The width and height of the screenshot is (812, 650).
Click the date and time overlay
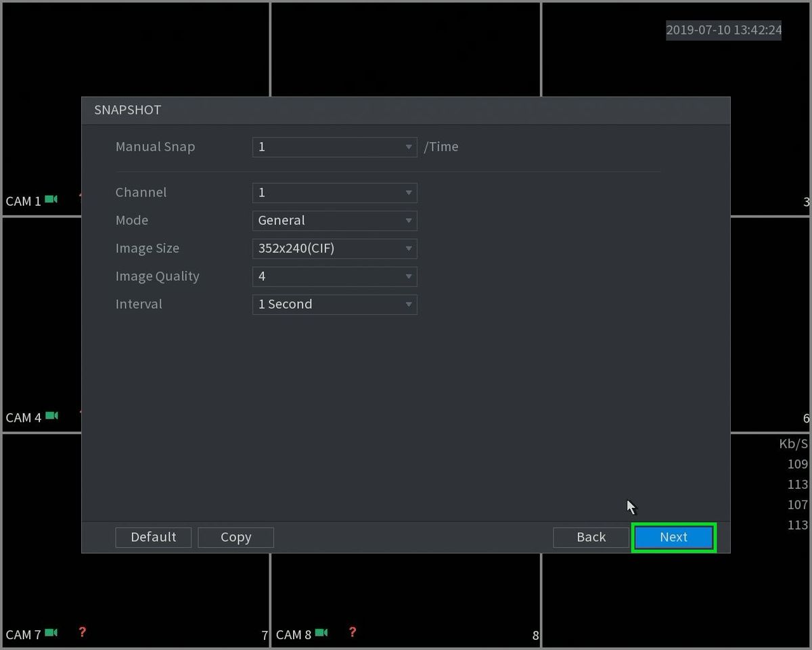723,30
